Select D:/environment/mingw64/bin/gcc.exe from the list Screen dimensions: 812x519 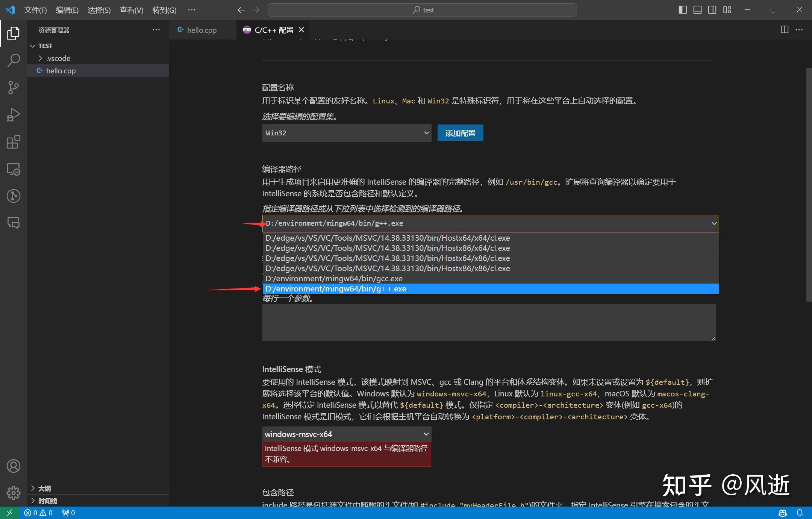[333, 278]
